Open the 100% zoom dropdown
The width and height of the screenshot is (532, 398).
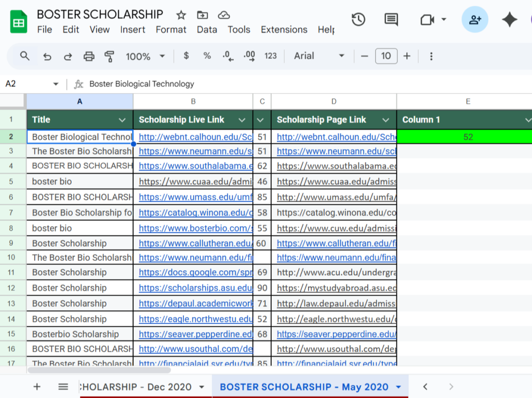[145, 56]
